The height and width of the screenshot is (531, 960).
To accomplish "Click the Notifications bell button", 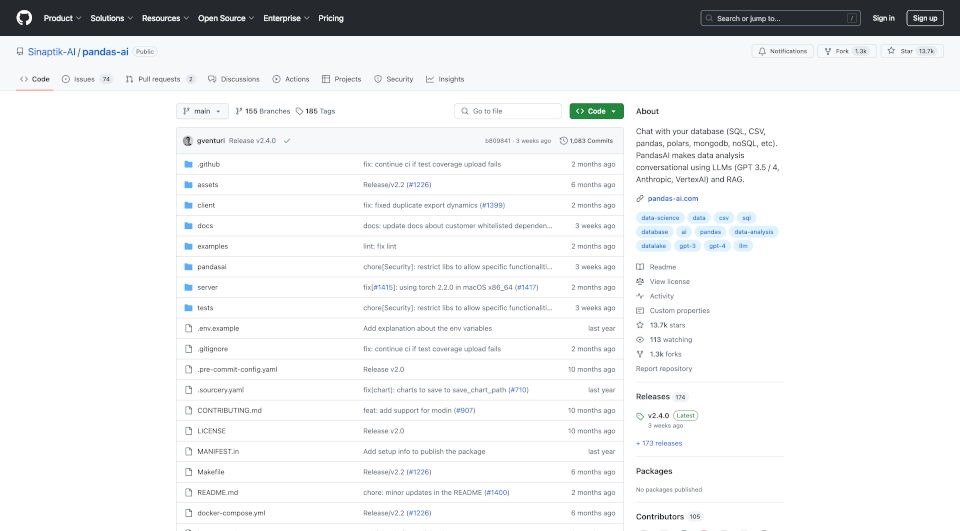I will (x=781, y=51).
